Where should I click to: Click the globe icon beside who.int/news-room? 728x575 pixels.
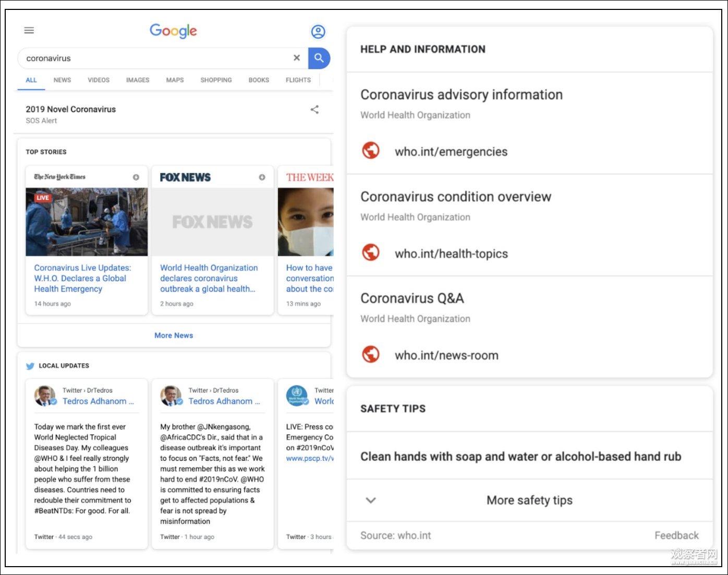pyautogui.click(x=371, y=354)
